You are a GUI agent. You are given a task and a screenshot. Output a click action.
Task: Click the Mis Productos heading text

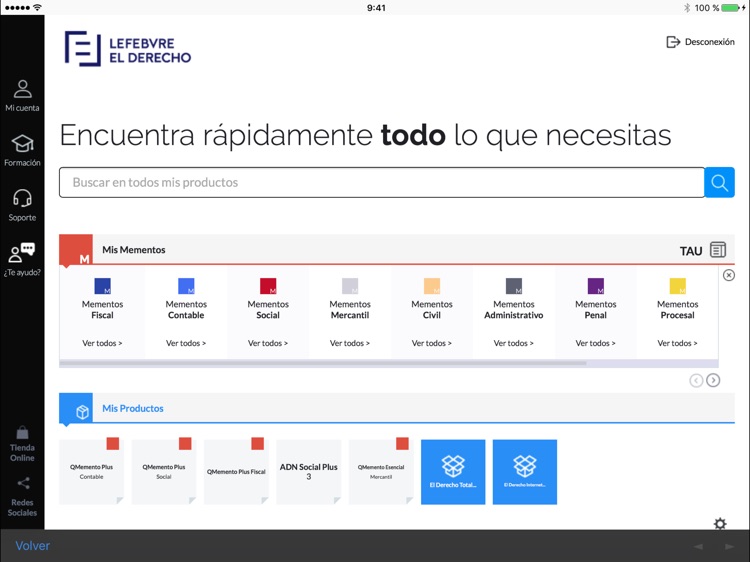coord(132,408)
